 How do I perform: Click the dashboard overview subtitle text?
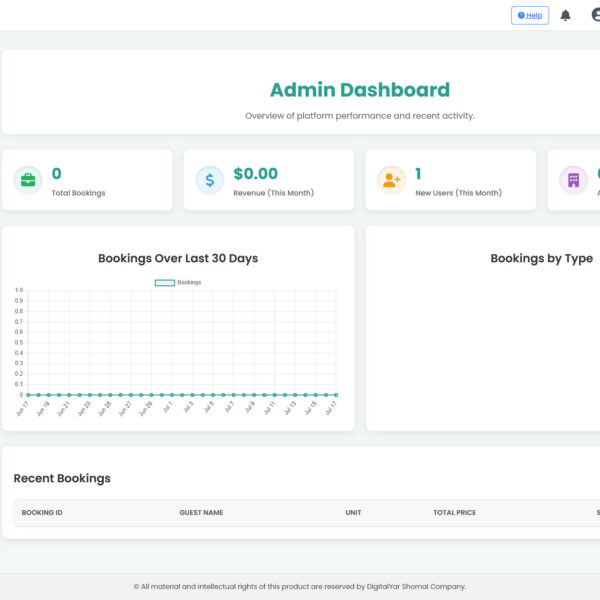coord(360,116)
